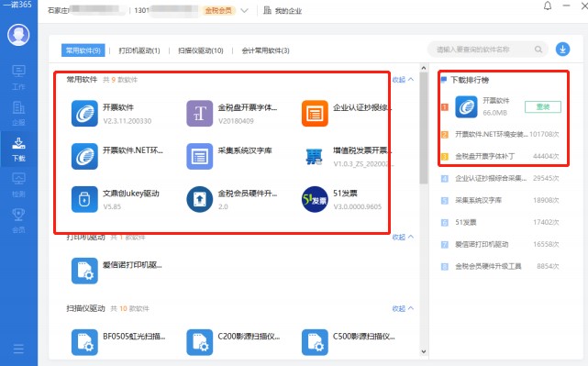Screen dimensions: 588x366
Task: Click the V3.0.0000.9605 version text
Action: click(x=358, y=206)
